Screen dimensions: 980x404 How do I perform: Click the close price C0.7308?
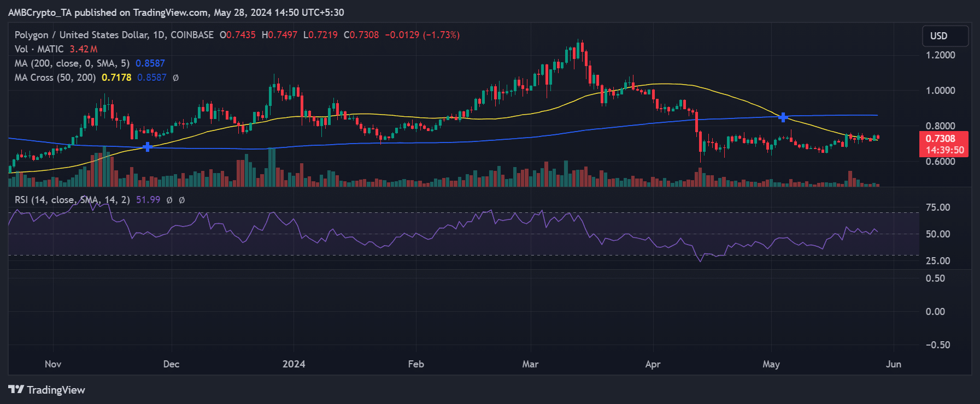(361, 35)
